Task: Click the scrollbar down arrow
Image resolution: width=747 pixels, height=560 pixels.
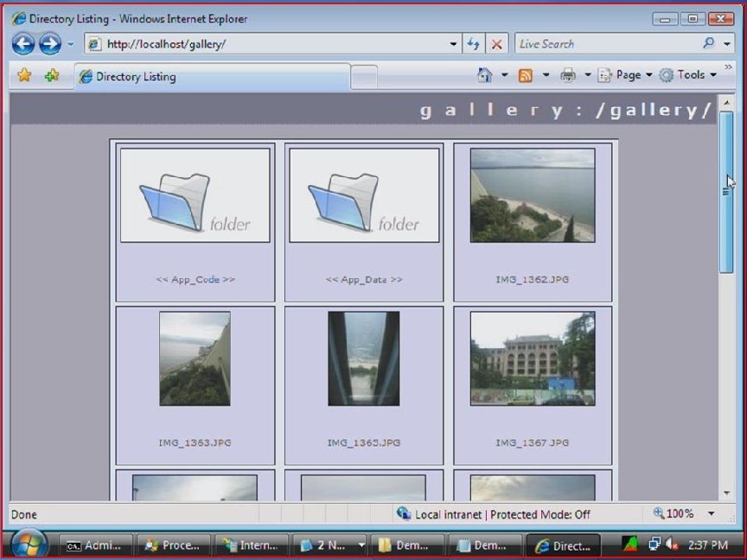Action: pos(726,493)
